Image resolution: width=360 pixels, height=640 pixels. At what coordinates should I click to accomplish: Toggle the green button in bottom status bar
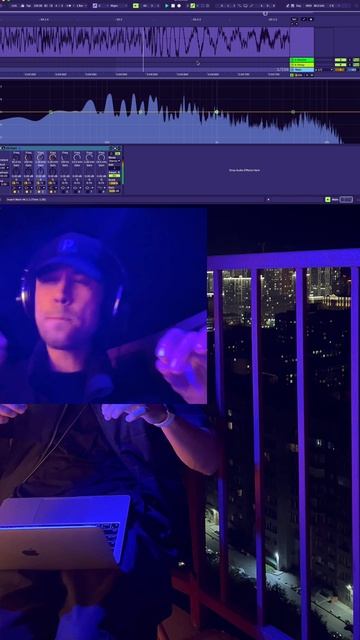(x=327, y=200)
